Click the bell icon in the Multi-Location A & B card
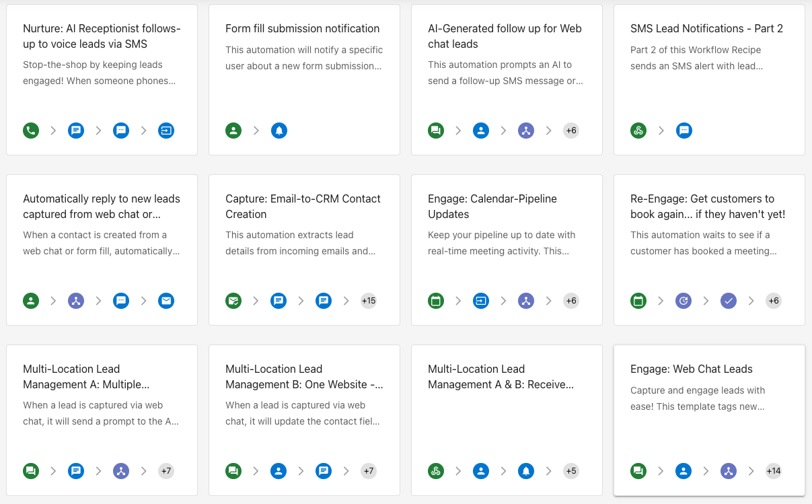This screenshot has height=504, width=812. click(x=526, y=471)
